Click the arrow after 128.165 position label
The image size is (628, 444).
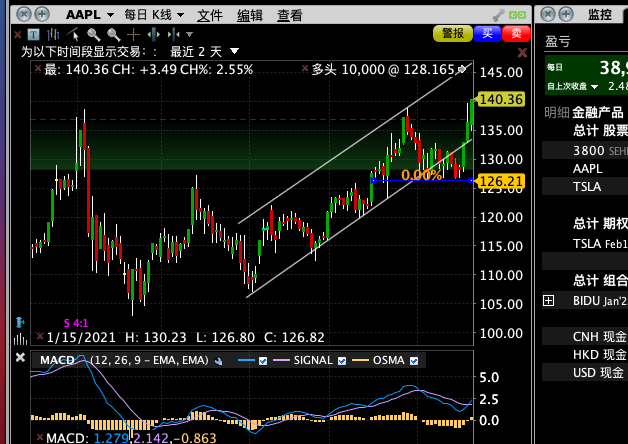(462, 69)
